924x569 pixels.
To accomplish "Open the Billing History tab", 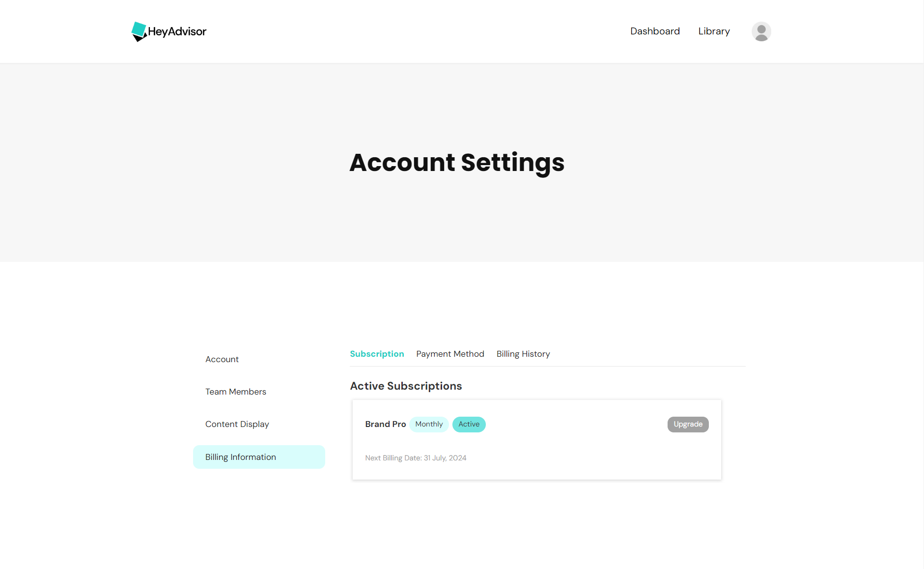I will pos(523,354).
